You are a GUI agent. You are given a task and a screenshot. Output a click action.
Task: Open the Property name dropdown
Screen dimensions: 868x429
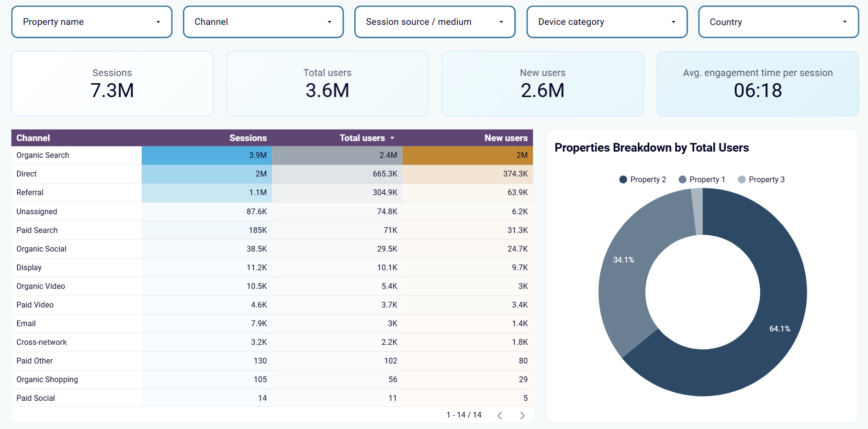coord(91,22)
